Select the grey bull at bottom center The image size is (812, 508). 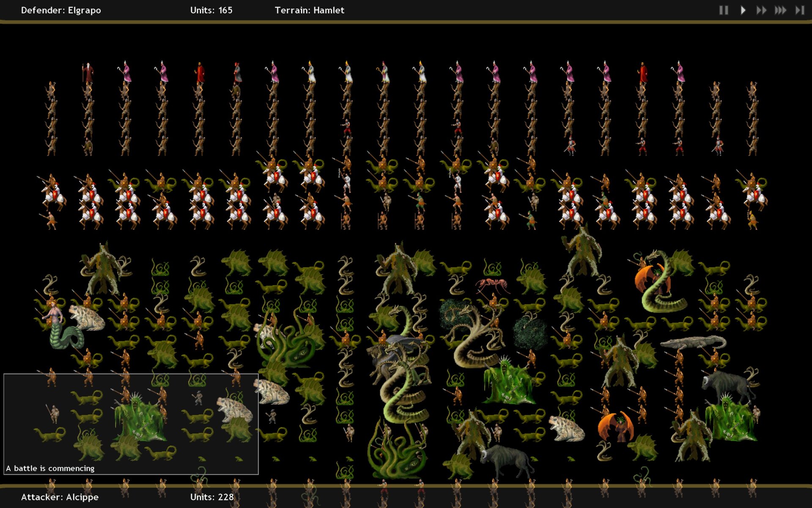tap(507, 461)
